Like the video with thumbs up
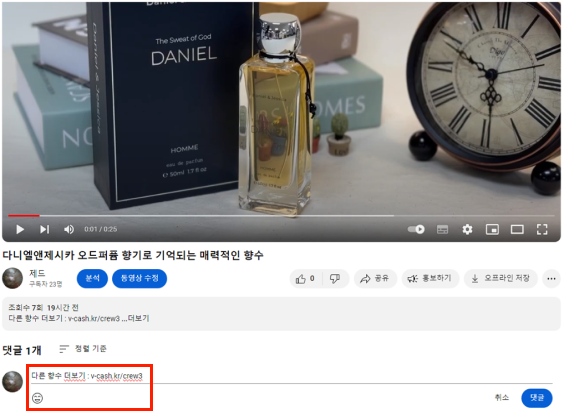The height and width of the screenshot is (417, 564). (x=305, y=278)
